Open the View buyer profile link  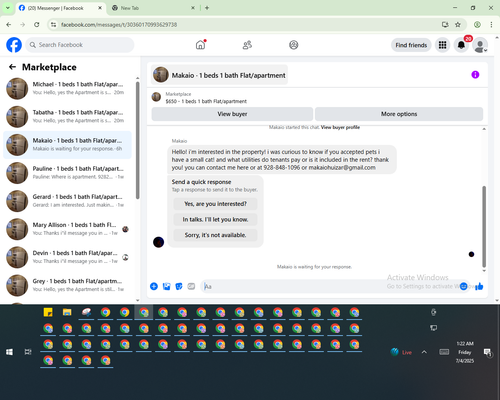[x=340, y=127]
